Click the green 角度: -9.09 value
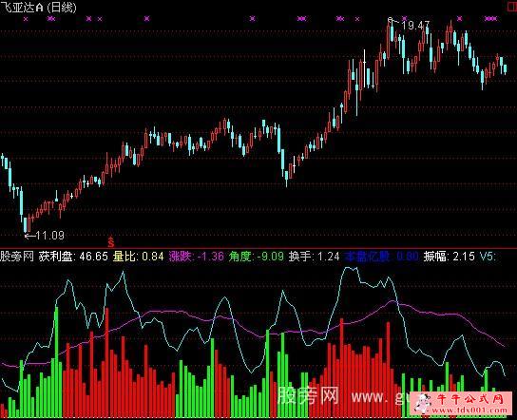517x420 pixels. tap(257, 257)
